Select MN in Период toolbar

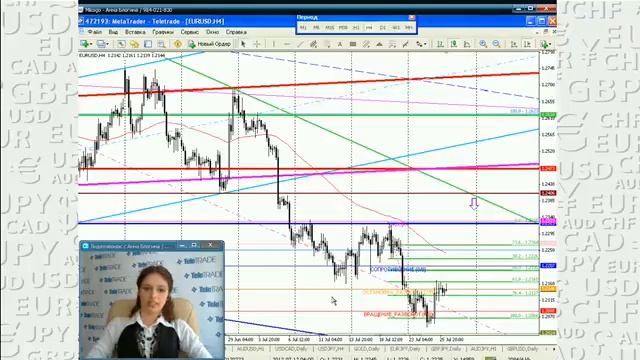pyautogui.click(x=409, y=27)
